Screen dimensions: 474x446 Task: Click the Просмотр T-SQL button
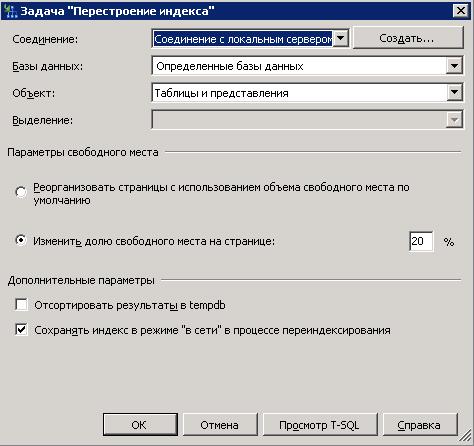pos(320,425)
